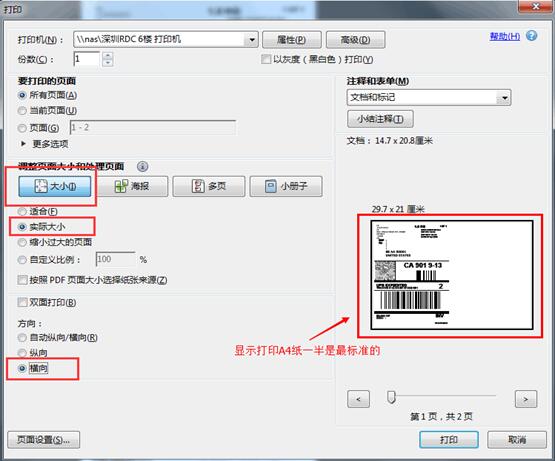This screenshot has width=555, height=461.
Task: Increase the copies count stepper
Action: pyautogui.click(x=108, y=55)
